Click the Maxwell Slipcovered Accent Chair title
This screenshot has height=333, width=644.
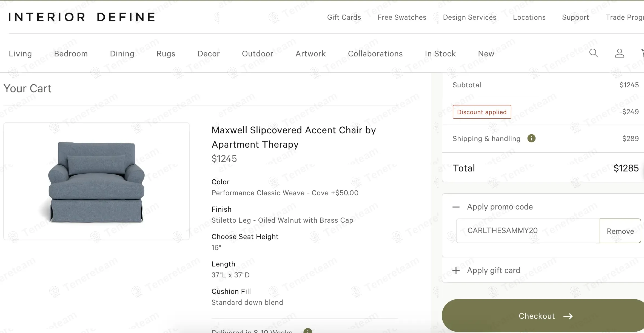tap(293, 137)
